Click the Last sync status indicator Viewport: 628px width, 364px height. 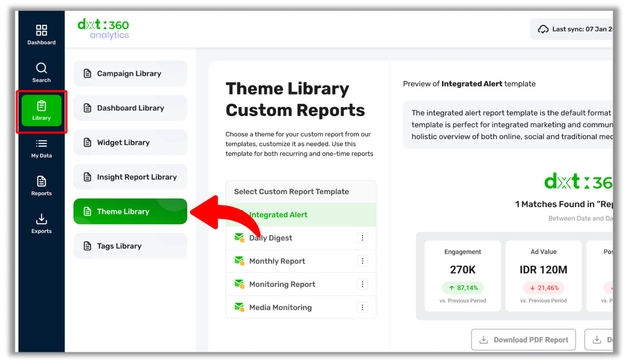click(x=572, y=29)
